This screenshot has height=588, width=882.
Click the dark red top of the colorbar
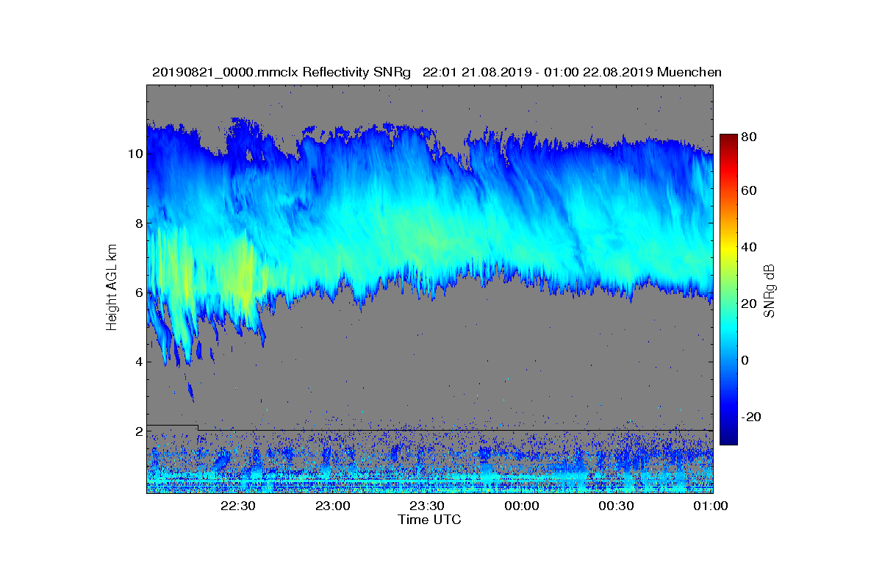728,137
